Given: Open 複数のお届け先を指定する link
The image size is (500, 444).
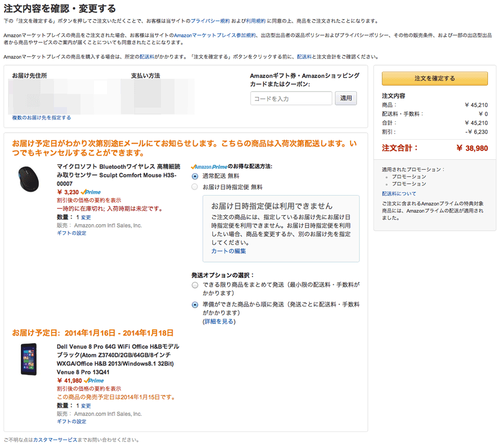Looking at the screenshot, I should point(41,118).
